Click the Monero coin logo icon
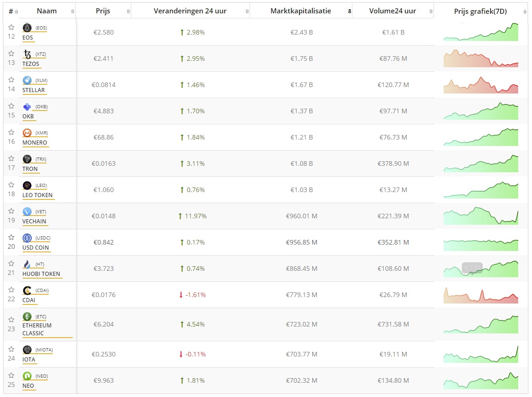This screenshot has height=397, width=532. coord(27,133)
